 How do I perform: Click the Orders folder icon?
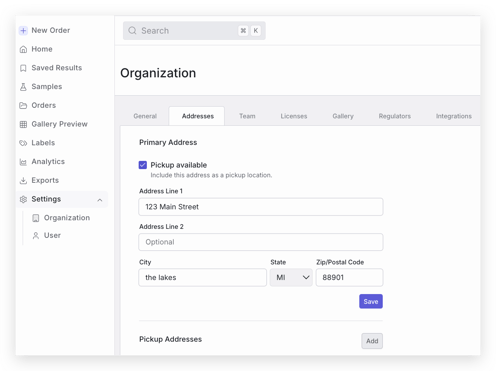(23, 106)
